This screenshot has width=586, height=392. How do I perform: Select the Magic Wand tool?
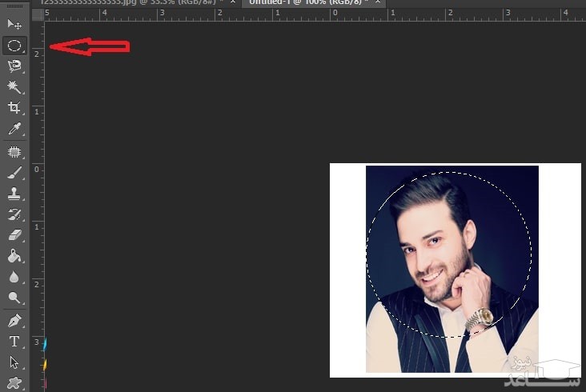(14, 86)
